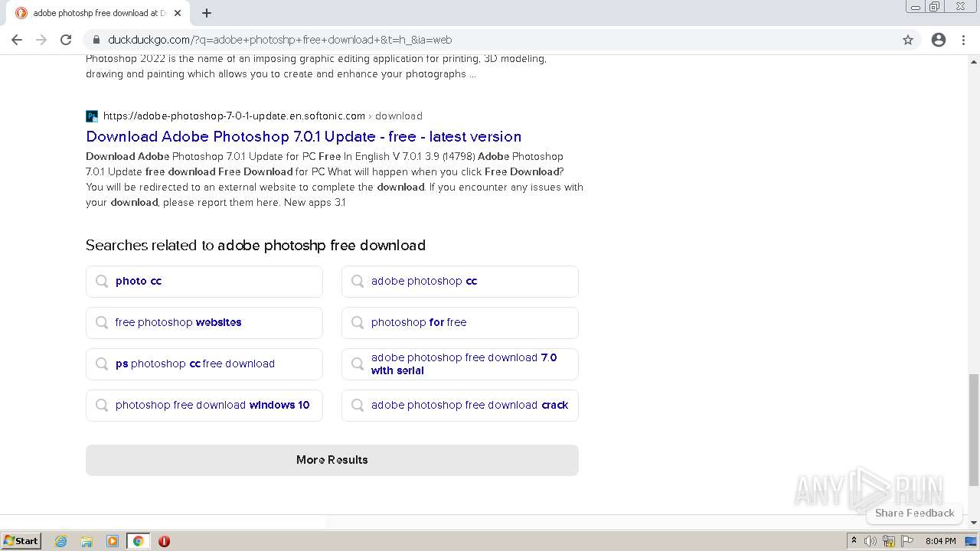Image resolution: width=980 pixels, height=551 pixels.
Task: Click the Chrome taskbar button
Action: (x=138, y=541)
